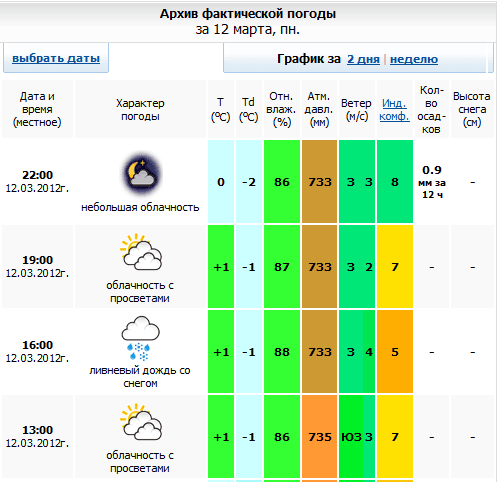Click the 'Атм. давл. (мм)' header

[x=320, y=109]
